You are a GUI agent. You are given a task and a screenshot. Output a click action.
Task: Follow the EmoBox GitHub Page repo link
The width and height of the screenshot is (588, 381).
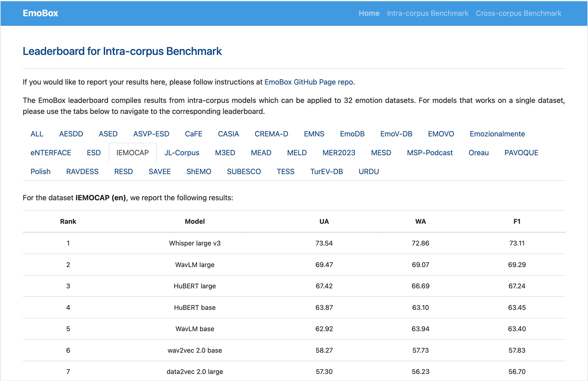[309, 82]
